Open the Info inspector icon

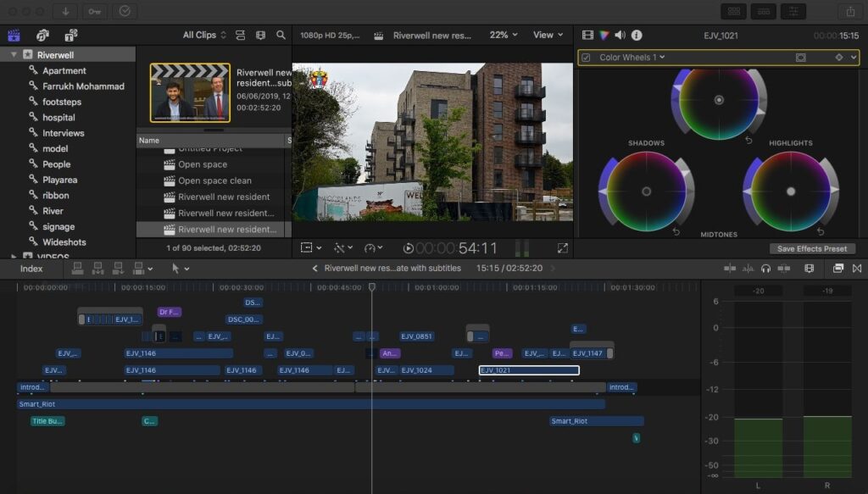click(637, 36)
